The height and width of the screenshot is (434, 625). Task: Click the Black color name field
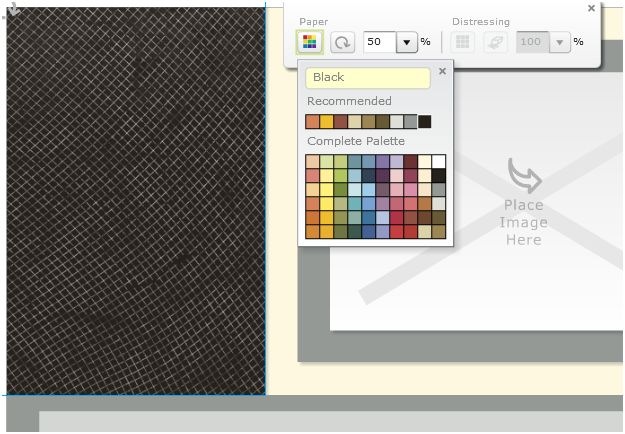368,77
